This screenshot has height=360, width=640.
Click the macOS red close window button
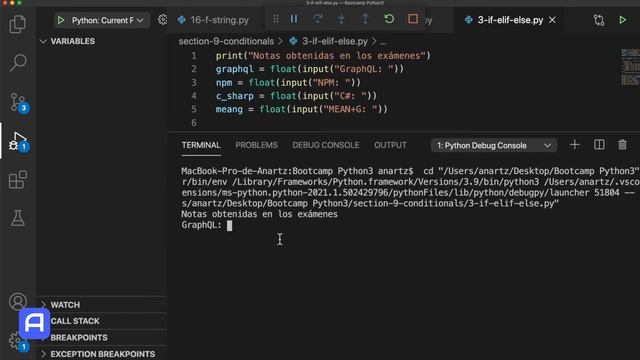coord(4,2)
